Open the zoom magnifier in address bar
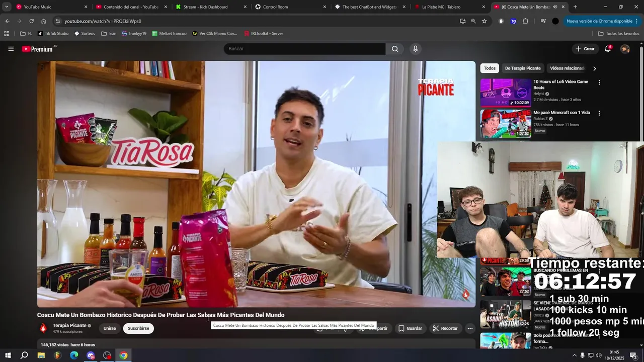Image resolution: width=644 pixels, height=362 pixels. pyautogui.click(x=473, y=21)
